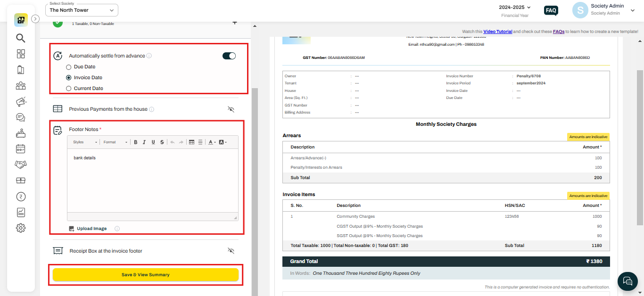Apply strikethrough formatting in Footer Notes
The width and height of the screenshot is (644, 296).
162,142
